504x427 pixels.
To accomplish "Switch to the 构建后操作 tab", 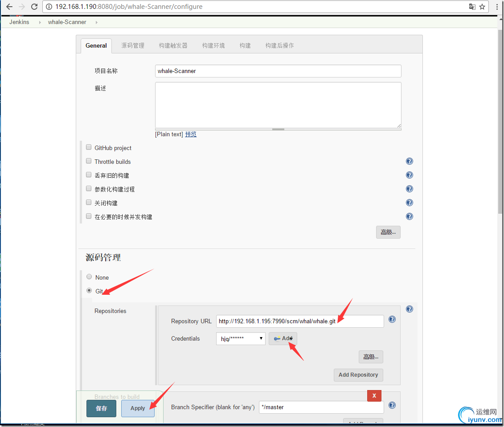I will 280,45.
